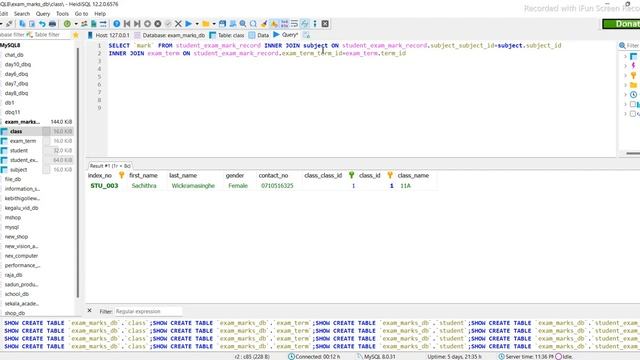The image size is (640, 360).
Task: Click the save file disk icon
Action: click(x=222, y=24)
